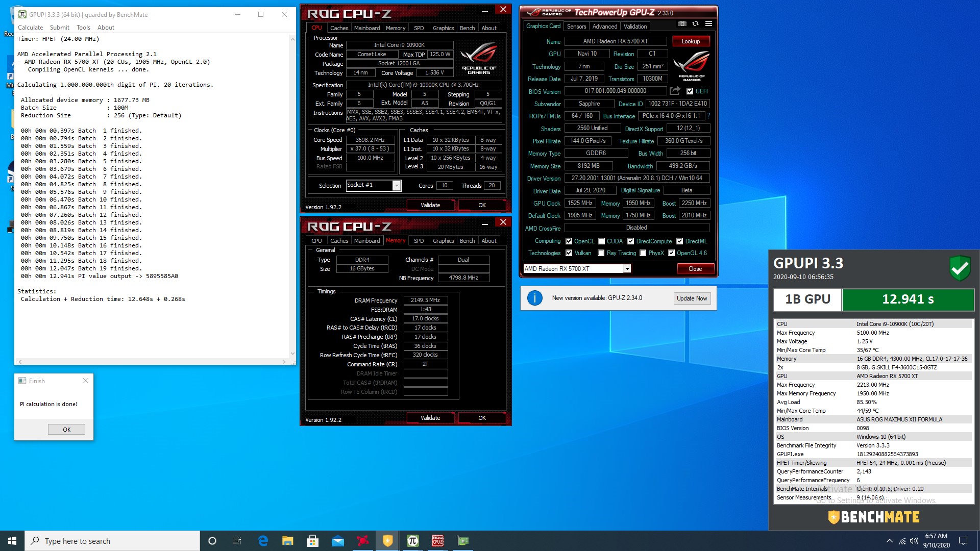Screen dimensions: 980x551
Task: Click OK in the lower CPU-Z Memory window
Action: (x=482, y=418)
